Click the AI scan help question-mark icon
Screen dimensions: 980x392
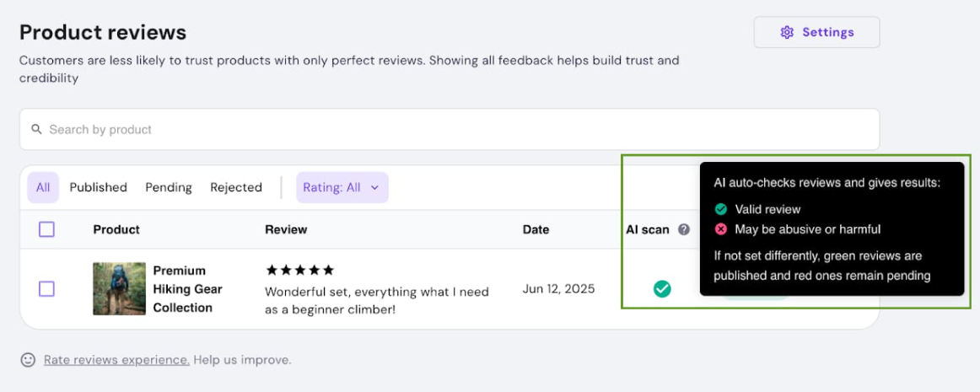pos(684,229)
